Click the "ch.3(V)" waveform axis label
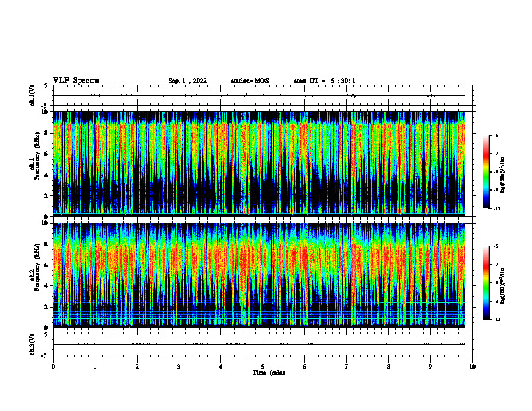The height and width of the screenshot is (411, 532). 32,345
